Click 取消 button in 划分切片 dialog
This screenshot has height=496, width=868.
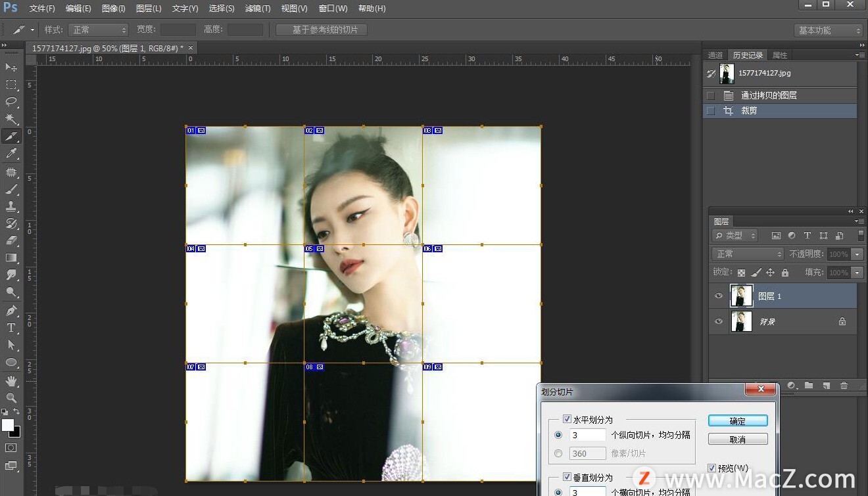(738, 440)
